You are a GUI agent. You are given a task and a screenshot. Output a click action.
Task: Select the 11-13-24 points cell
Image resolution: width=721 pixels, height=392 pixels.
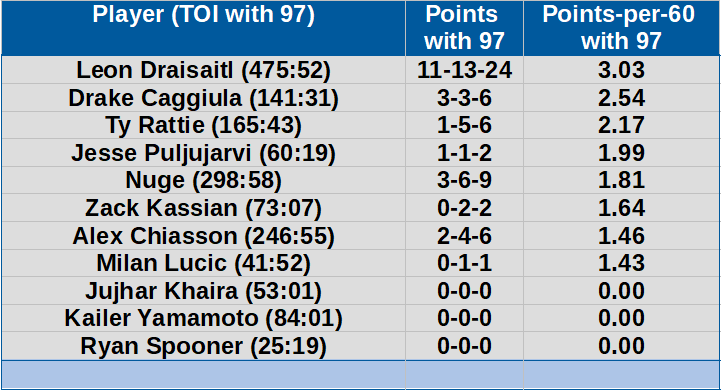464,70
